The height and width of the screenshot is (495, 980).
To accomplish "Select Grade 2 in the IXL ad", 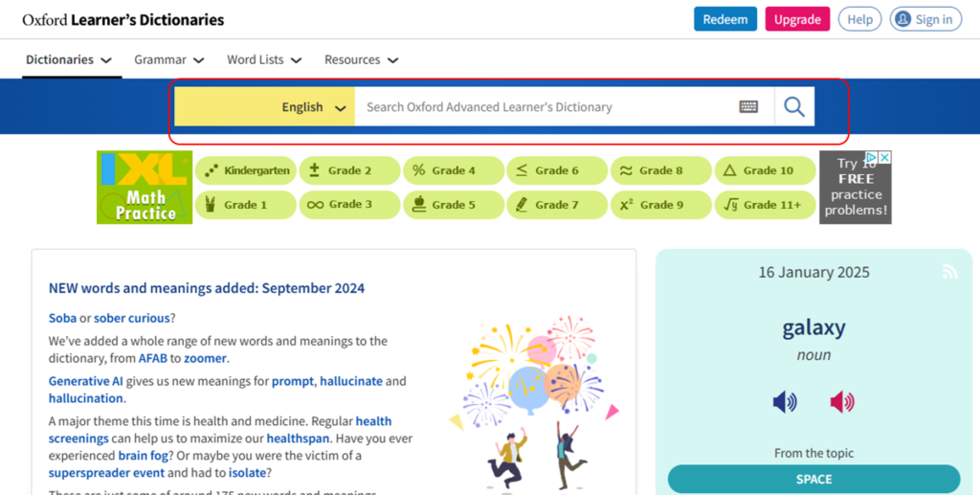I will click(x=349, y=170).
